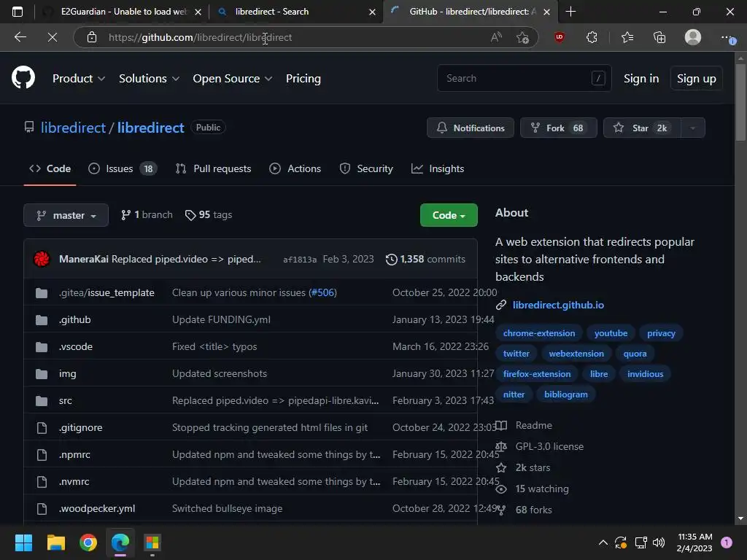
Task: Open the Issues tab
Action: click(122, 168)
